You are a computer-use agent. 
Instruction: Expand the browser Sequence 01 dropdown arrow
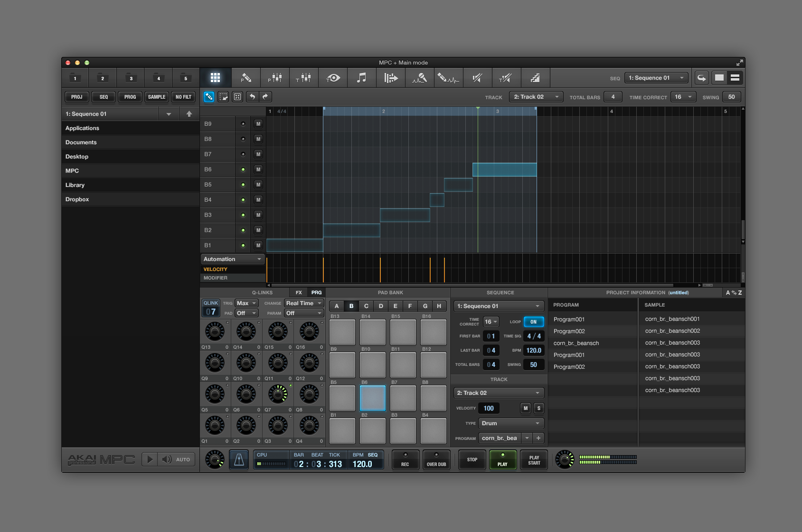click(169, 114)
